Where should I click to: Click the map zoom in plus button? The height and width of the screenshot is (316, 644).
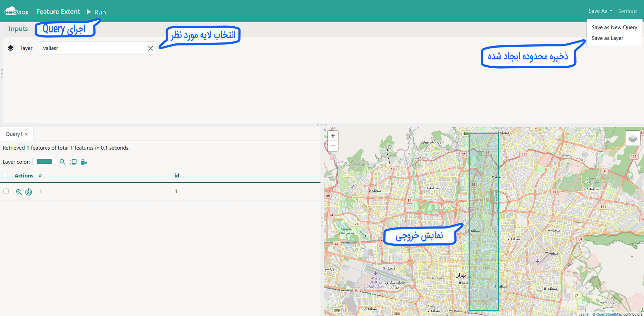tap(333, 136)
